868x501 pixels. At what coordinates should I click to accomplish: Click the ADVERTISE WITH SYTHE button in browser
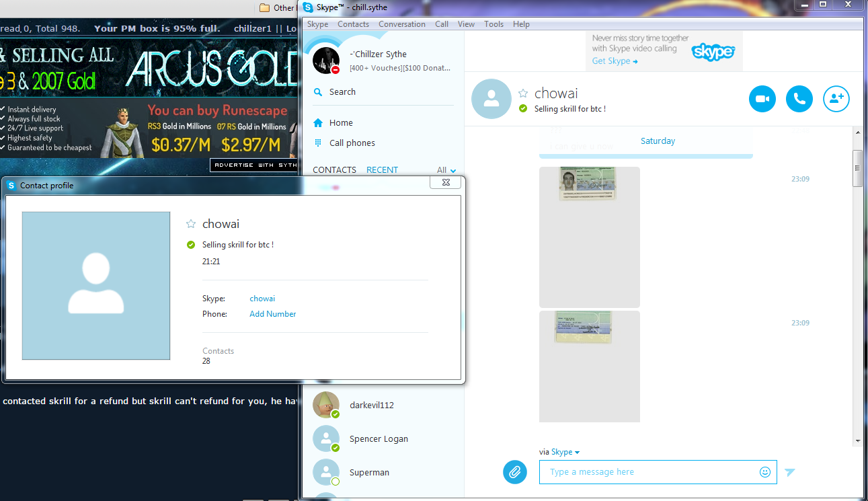click(254, 165)
